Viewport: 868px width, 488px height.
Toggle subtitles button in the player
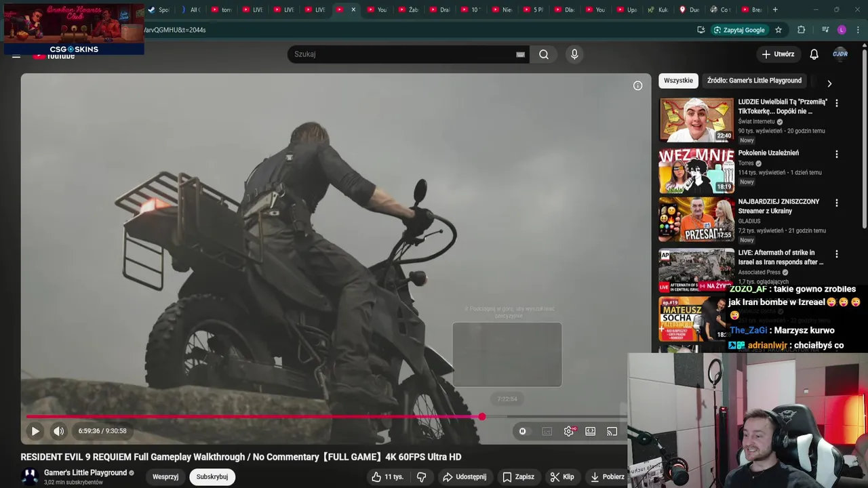coord(547,431)
